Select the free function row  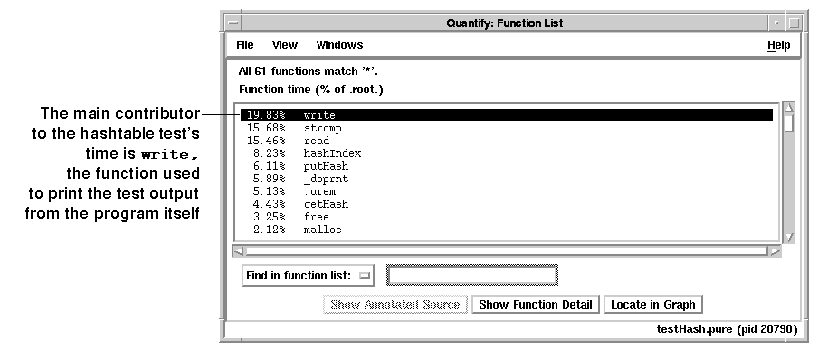click(507, 217)
